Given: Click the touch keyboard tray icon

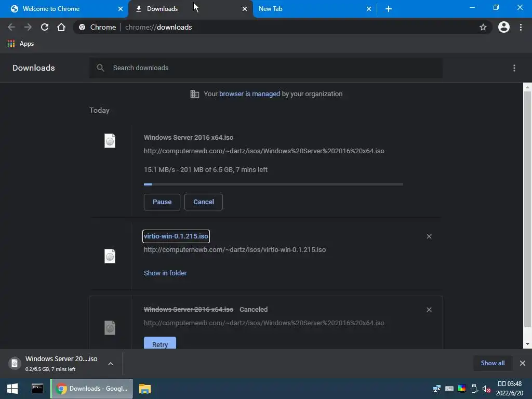Looking at the screenshot, I should click(x=449, y=389).
